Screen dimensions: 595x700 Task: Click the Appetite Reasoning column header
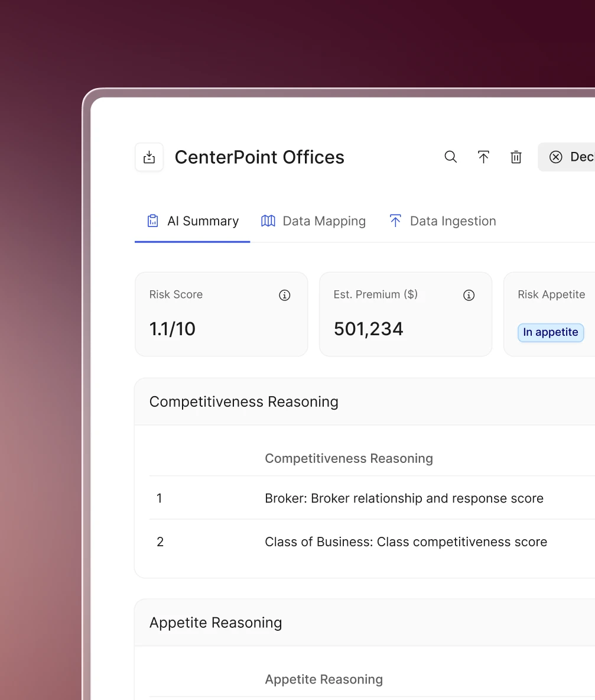(x=324, y=679)
